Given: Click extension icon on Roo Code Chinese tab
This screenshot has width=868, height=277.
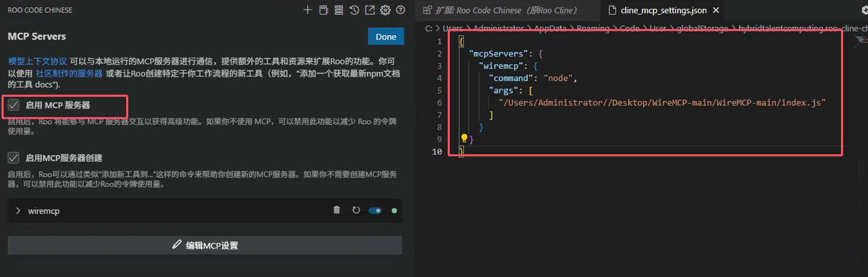Looking at the screenshot, I should 427,10.
